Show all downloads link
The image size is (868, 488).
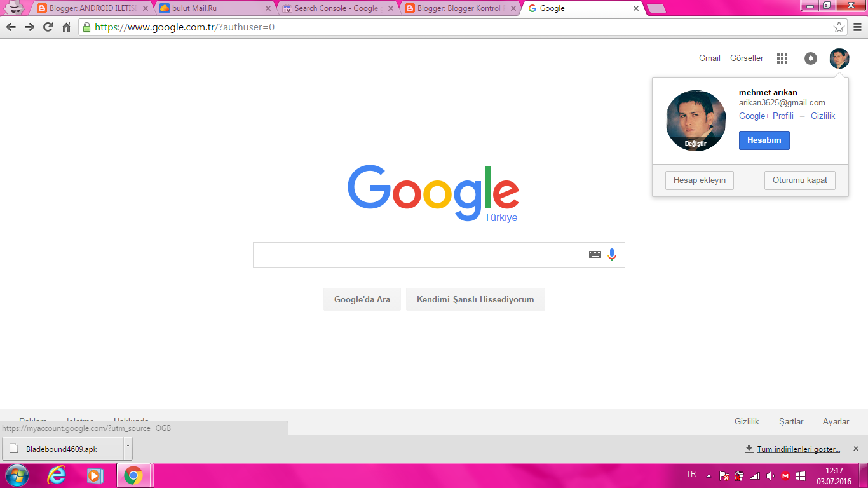pos(798,449)
